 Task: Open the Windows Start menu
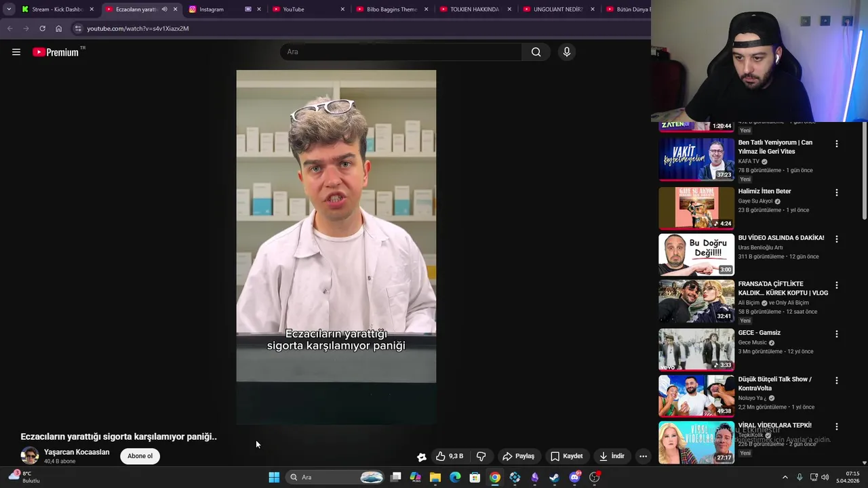tap(274, 477)
